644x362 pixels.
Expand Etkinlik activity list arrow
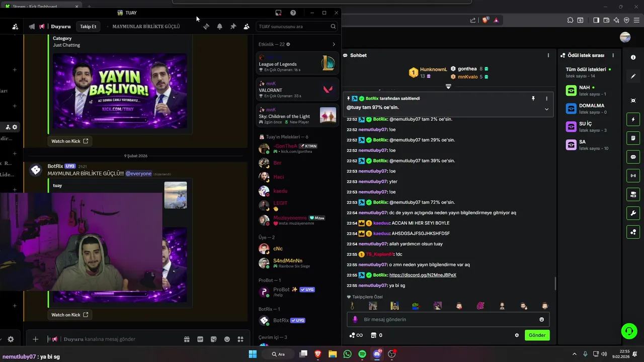click(334, 44)
